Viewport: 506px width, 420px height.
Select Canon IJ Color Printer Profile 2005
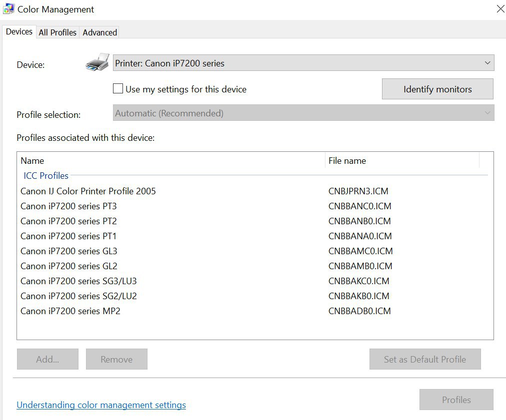tap(88, 191)
